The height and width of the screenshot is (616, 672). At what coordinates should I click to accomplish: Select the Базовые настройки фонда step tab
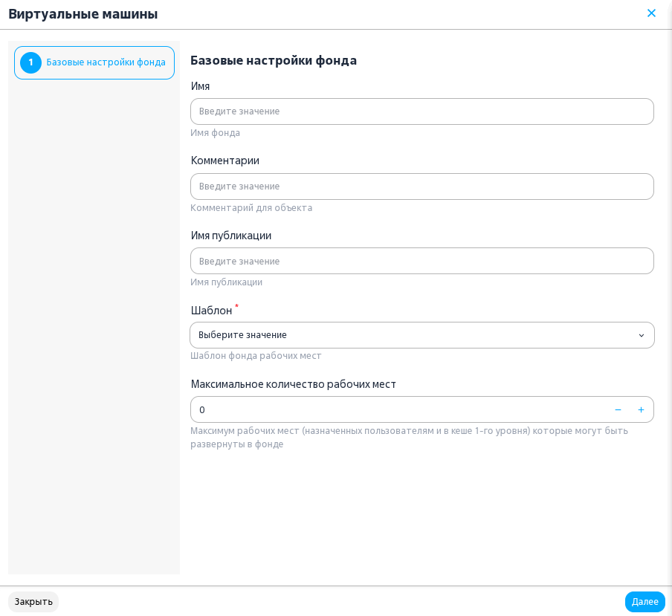[x=94, y=62]
